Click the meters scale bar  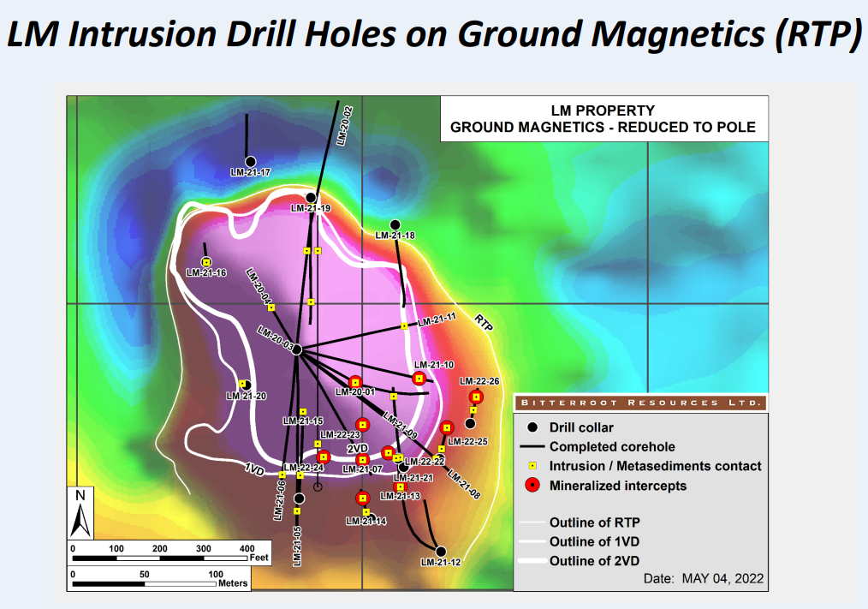pos(145,584)
